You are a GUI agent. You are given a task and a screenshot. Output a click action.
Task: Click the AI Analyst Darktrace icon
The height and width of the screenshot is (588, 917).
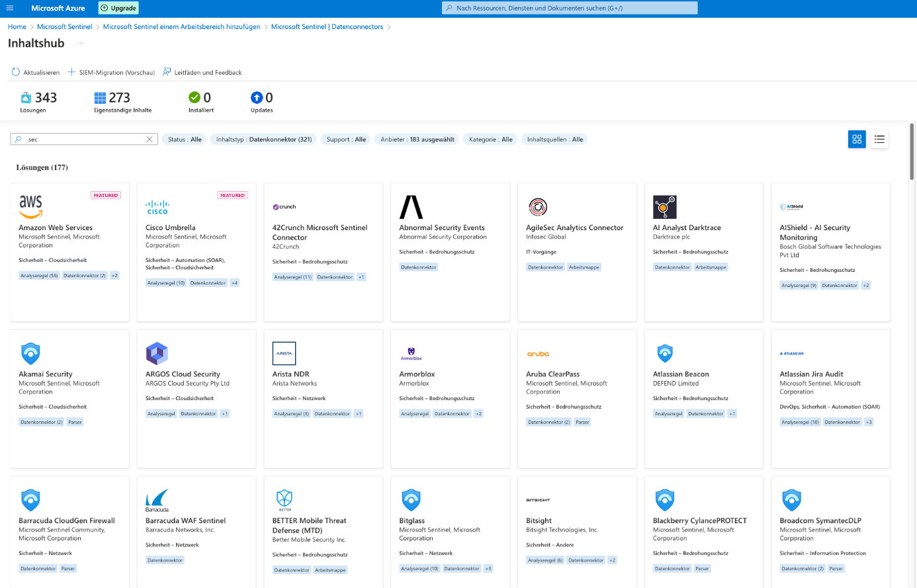coord(664,207)
